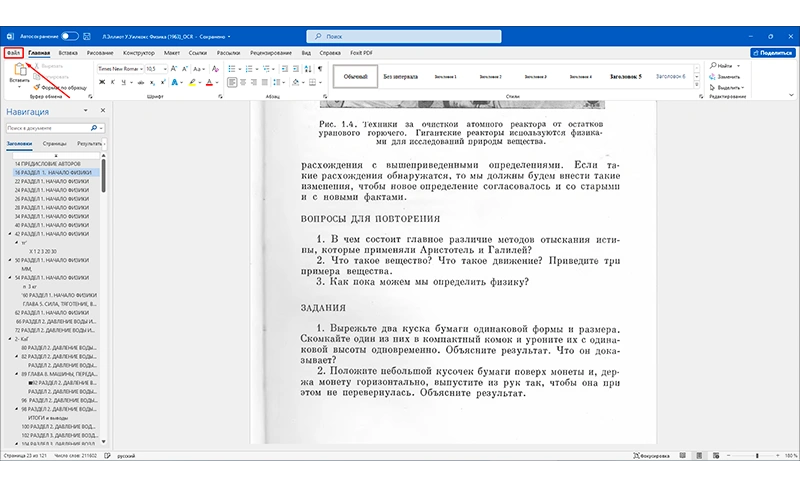Open the Ссылки ribbon tab
The height and width of the screenshot is (487, 800).
[198, 53]
